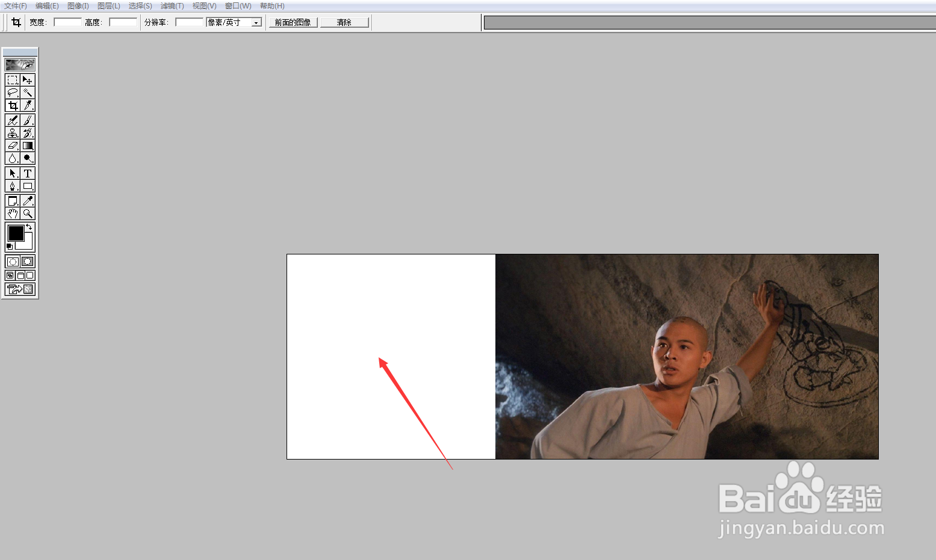This screenshot has width=936, height=560.
Task: Open the 图层(L) menu
Action: [x=109, y=6]
